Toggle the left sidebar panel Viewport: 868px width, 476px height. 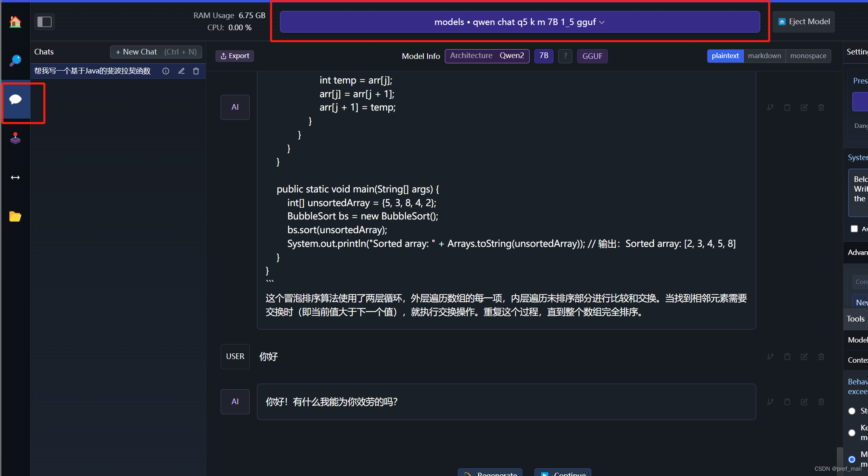pos(44,22)
